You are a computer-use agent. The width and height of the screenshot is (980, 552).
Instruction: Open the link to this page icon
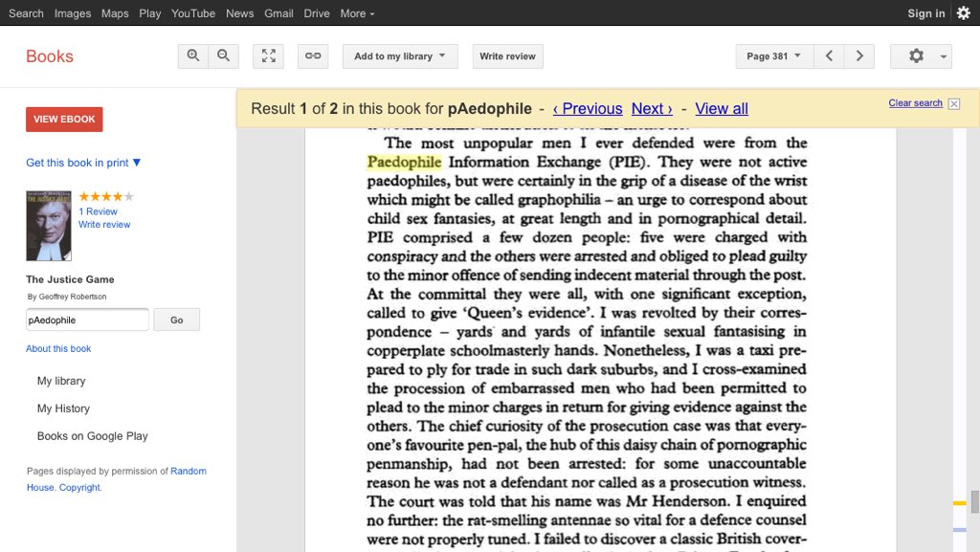click(x=313, y=56)
